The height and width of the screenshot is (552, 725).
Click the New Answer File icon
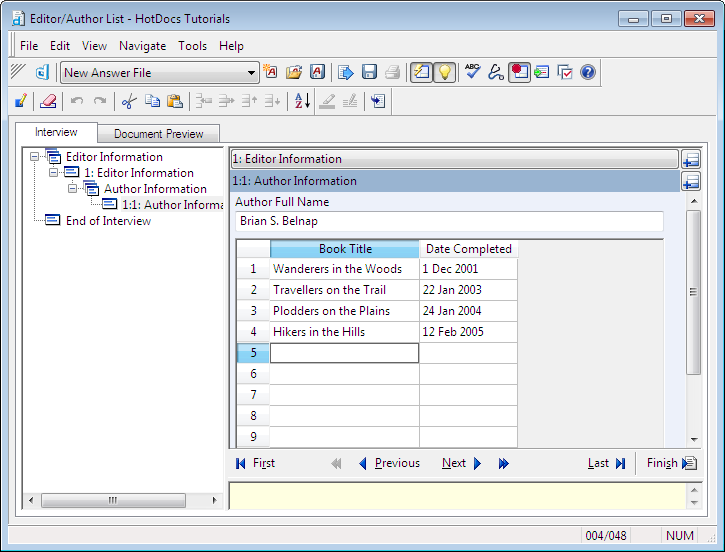click(270, 72)
